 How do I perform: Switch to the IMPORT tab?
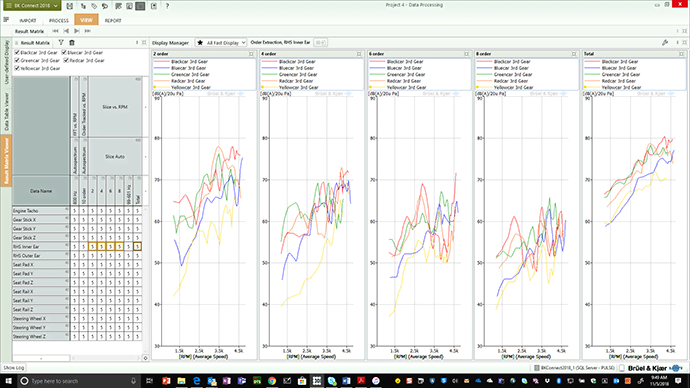(x=28, y=20)
